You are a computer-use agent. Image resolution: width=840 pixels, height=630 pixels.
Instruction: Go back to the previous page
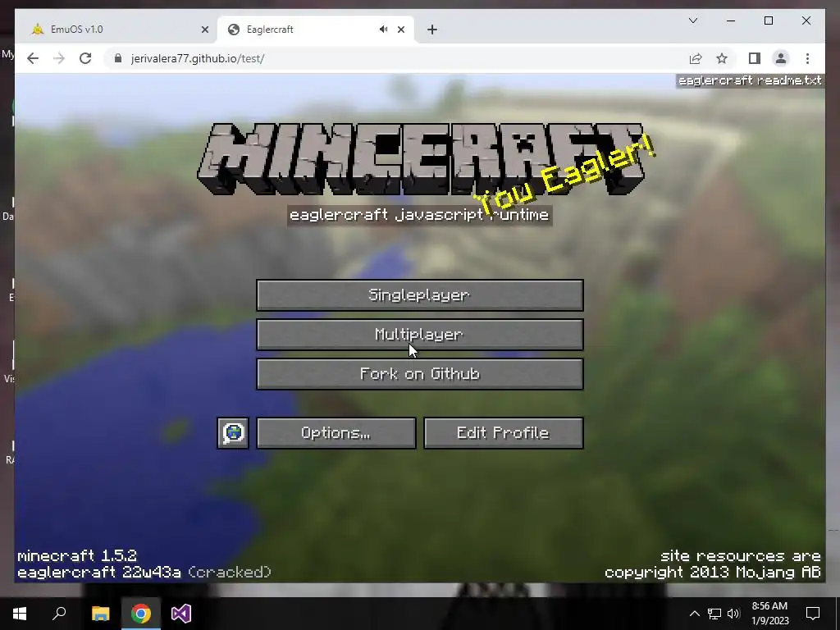point(33,58)
